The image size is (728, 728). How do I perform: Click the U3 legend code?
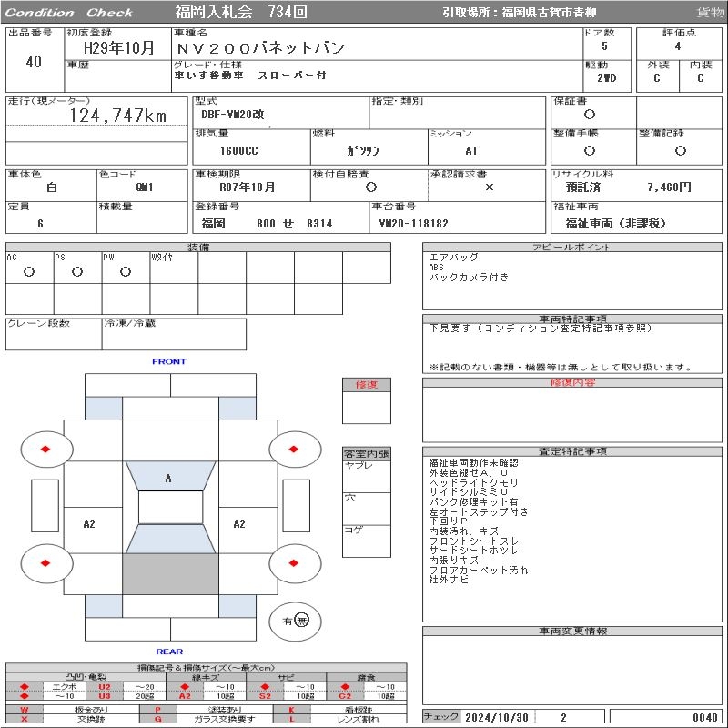click(x=105, y=696)
